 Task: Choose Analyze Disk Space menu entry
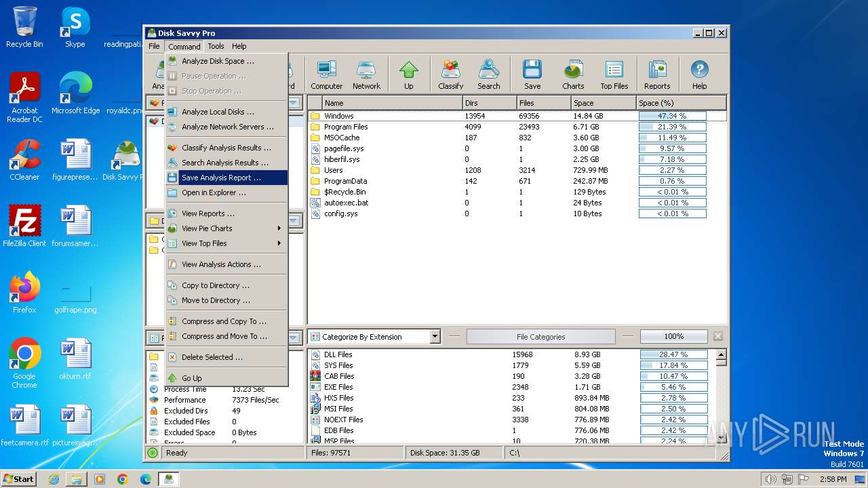(226, 61)
